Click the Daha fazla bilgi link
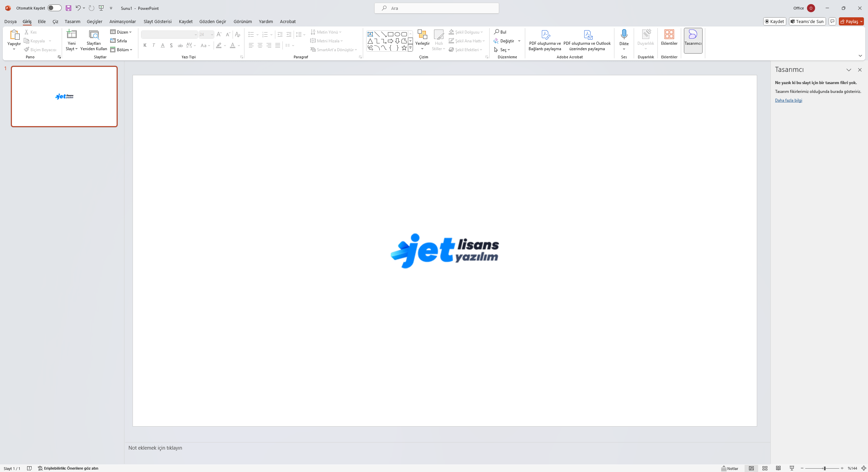The height and width of the screenshot is (472, 868). (x=788, y=100)
